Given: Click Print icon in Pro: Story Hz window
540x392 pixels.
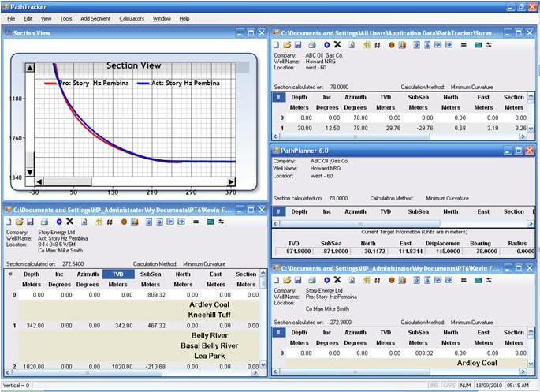Looking at the screenshot, I should tap(312, 280).
